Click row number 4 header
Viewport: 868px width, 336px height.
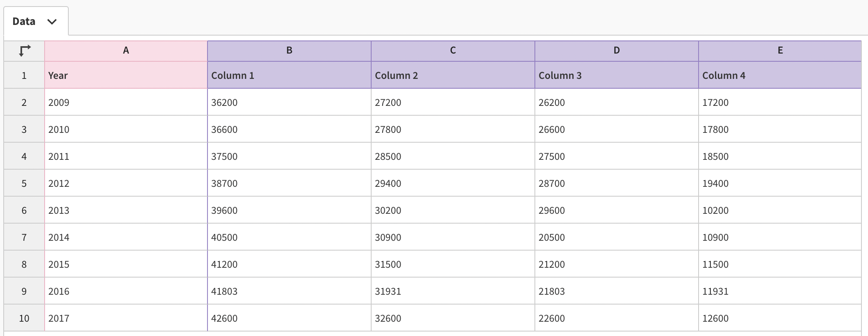(x=24, y=156)
